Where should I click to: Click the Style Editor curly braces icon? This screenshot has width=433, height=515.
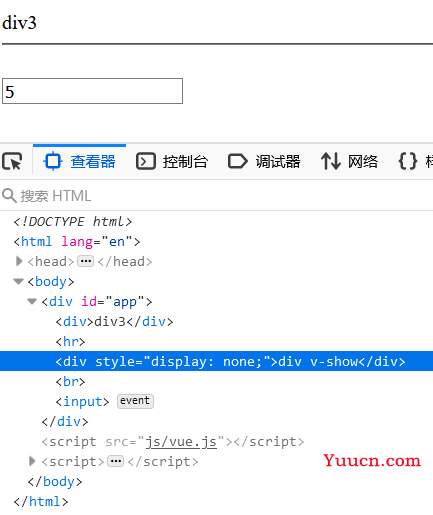(x=408, y=161)
